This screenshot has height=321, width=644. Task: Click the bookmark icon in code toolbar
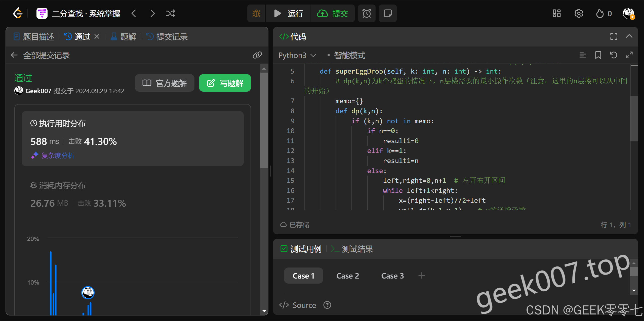click(x=598, y=55)
